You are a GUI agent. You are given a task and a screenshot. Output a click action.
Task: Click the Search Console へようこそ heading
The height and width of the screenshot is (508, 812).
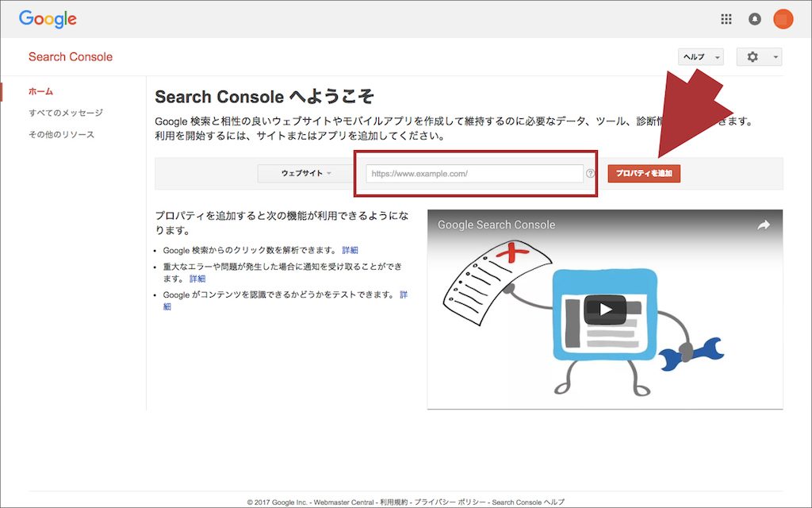coord(264,96)
